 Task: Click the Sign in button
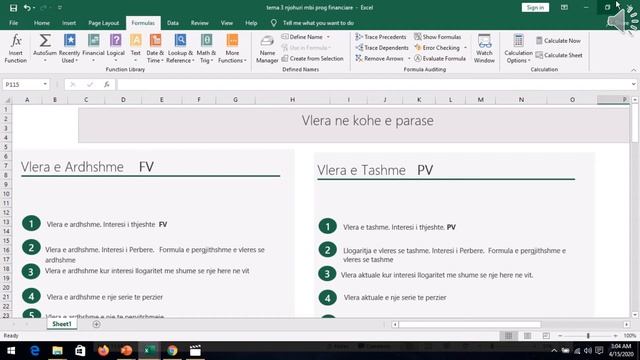point(535,8)
